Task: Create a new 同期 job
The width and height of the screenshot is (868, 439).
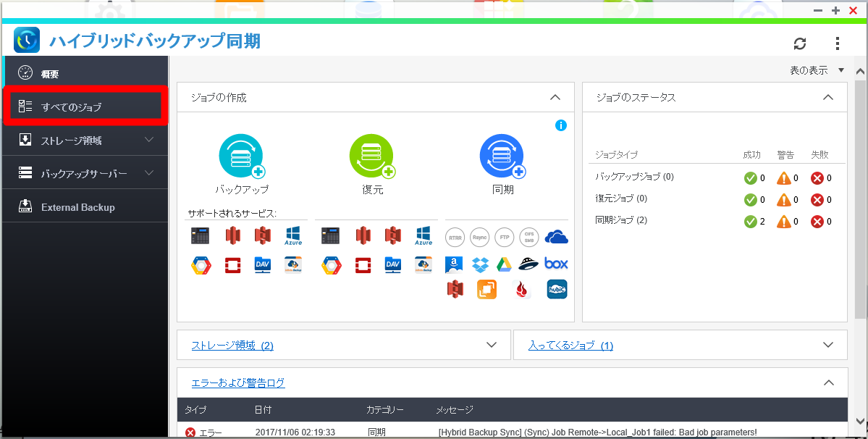Action: pyautogui.click(x=502, y=156)
